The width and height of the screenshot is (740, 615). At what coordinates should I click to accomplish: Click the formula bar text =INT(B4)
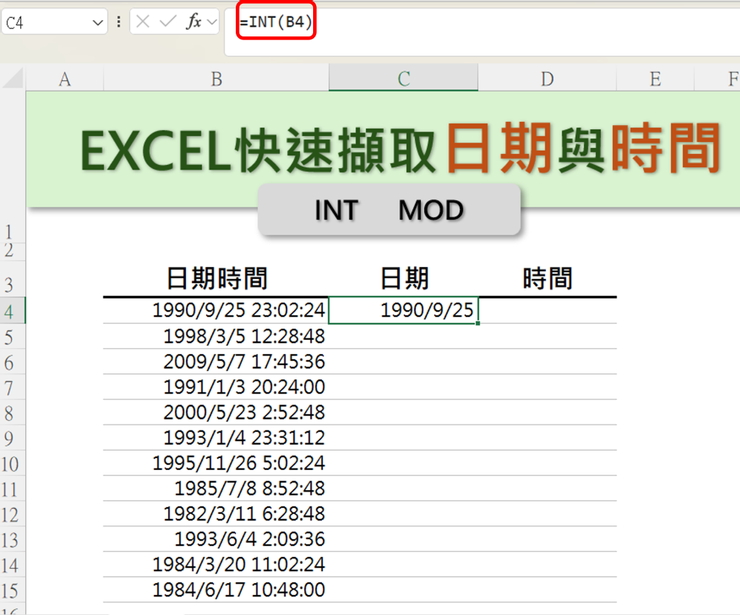point(276,22)
